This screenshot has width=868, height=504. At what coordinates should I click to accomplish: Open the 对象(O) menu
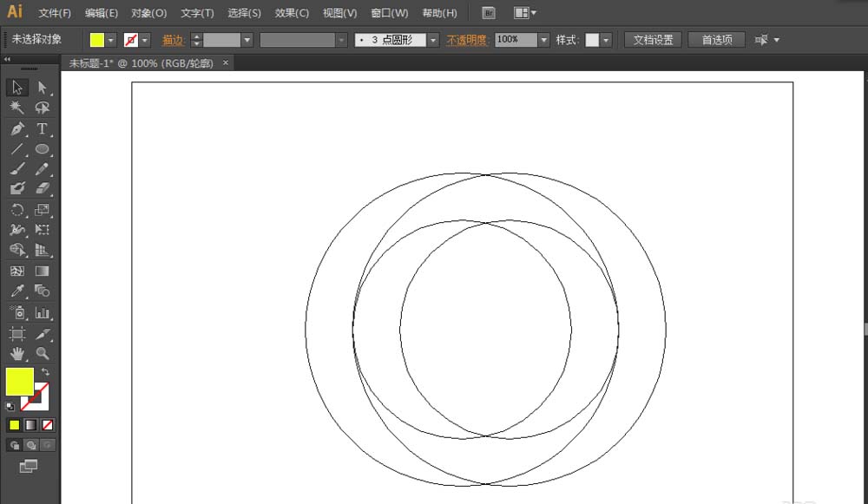148,13
